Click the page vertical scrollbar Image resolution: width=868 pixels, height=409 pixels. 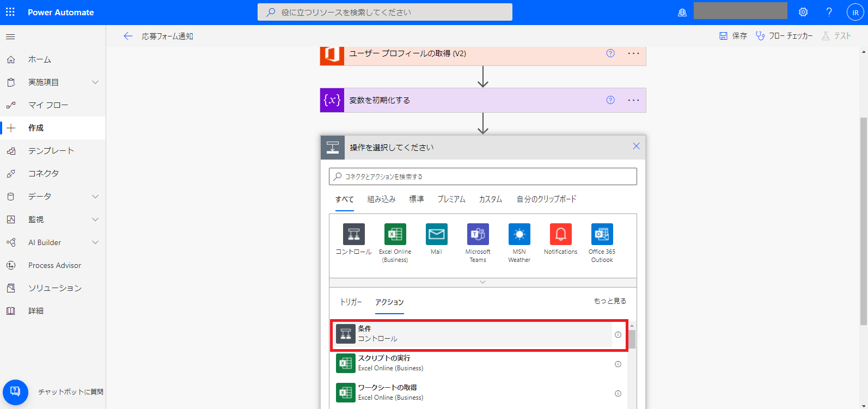864,221
